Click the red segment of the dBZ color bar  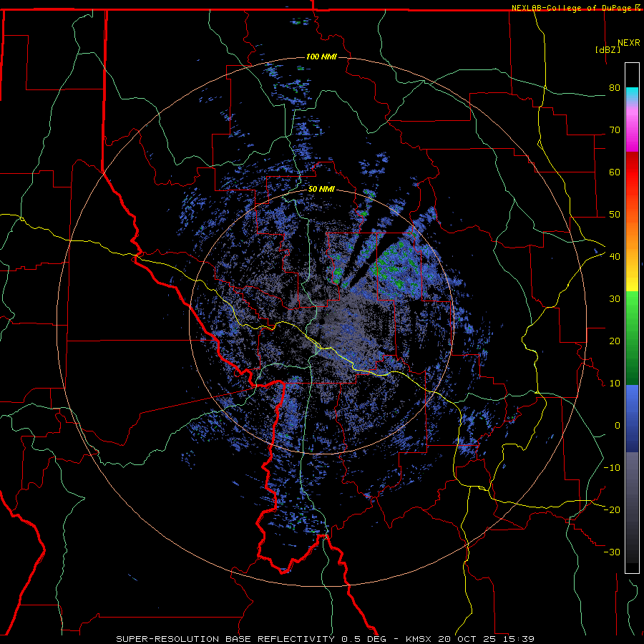[x=632, y=172]
